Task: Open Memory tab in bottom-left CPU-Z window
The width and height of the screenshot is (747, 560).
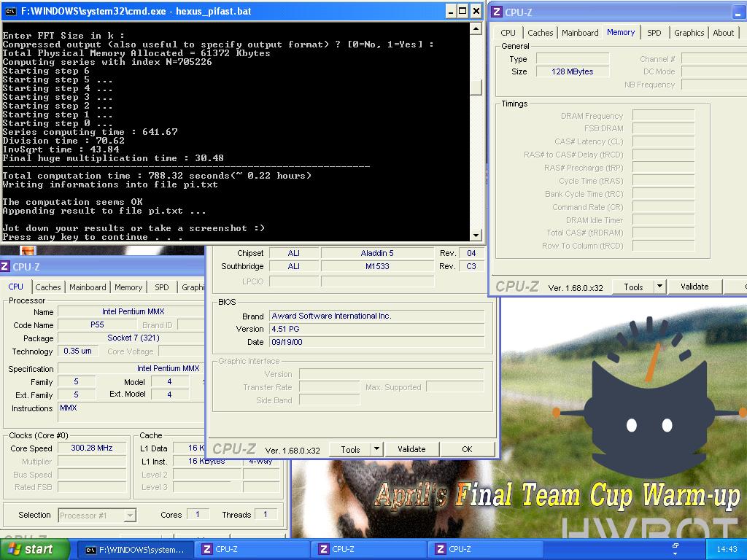Action: 128,287
